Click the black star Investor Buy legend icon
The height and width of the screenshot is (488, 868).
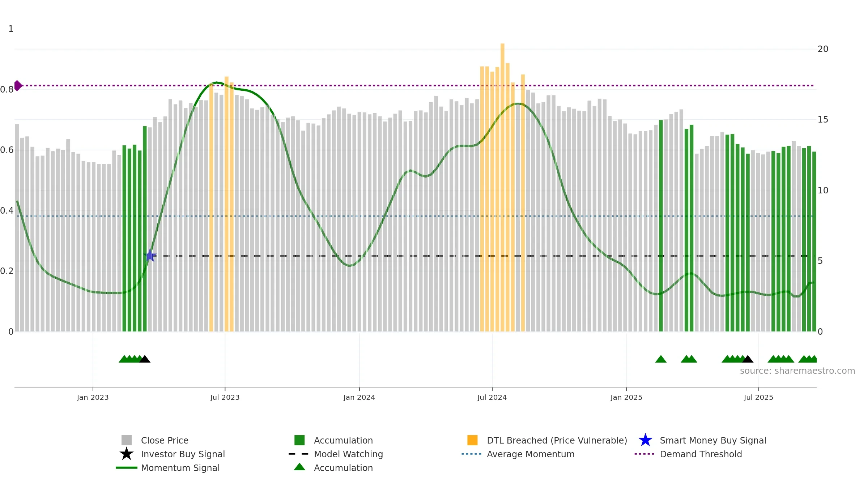pos(126,454)
